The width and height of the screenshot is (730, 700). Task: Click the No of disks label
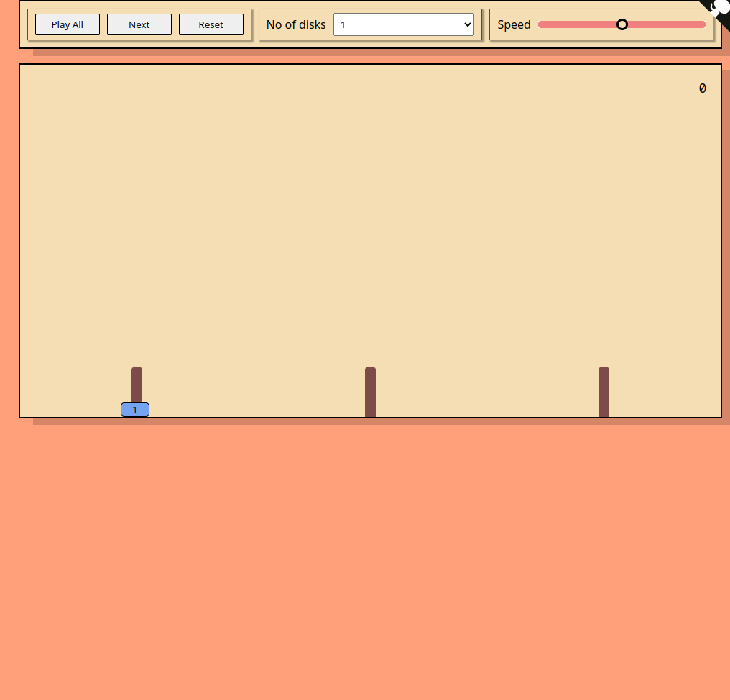point(296,24)
